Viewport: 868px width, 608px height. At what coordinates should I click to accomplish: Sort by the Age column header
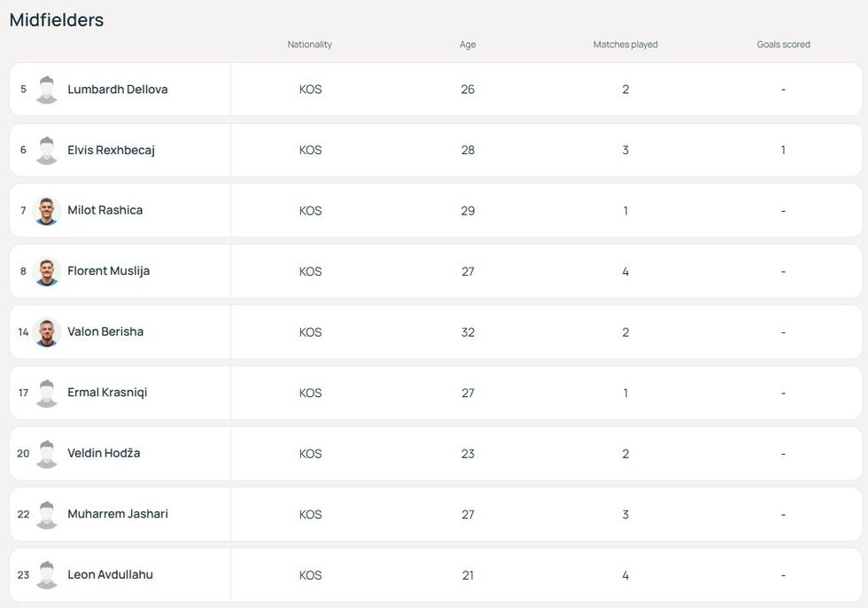(x=468, y=44)
